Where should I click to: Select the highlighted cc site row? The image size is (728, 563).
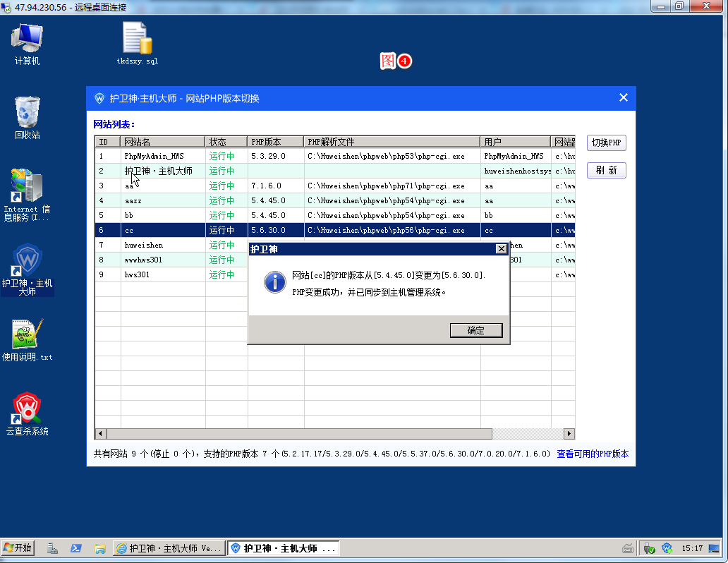click(x=335, y=231)
